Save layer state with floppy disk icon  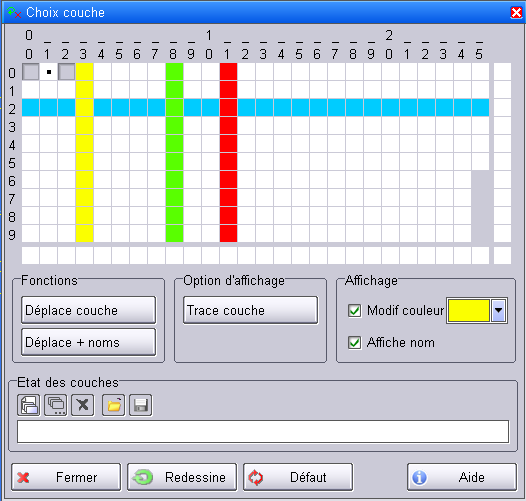(x=141, y=405)
